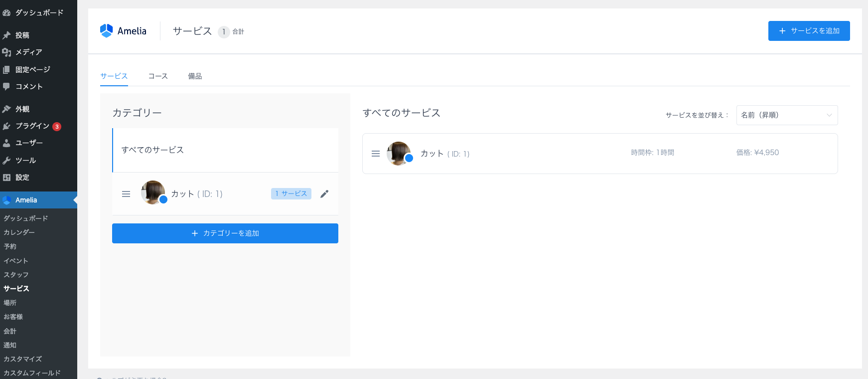Open お客様 in the Amelia submenu
The image size is (868, 379).
(x=13, y=317)
